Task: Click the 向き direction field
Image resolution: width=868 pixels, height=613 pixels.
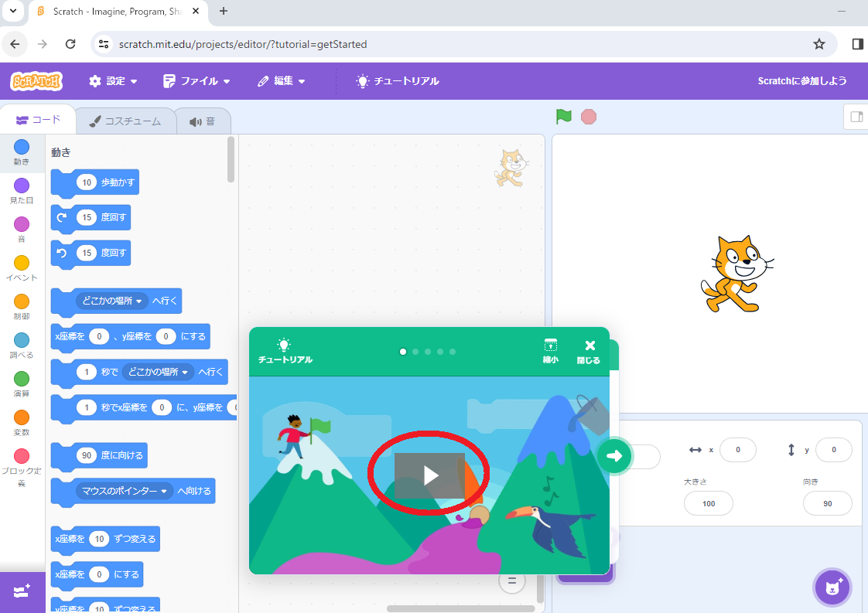Action: 828,503
